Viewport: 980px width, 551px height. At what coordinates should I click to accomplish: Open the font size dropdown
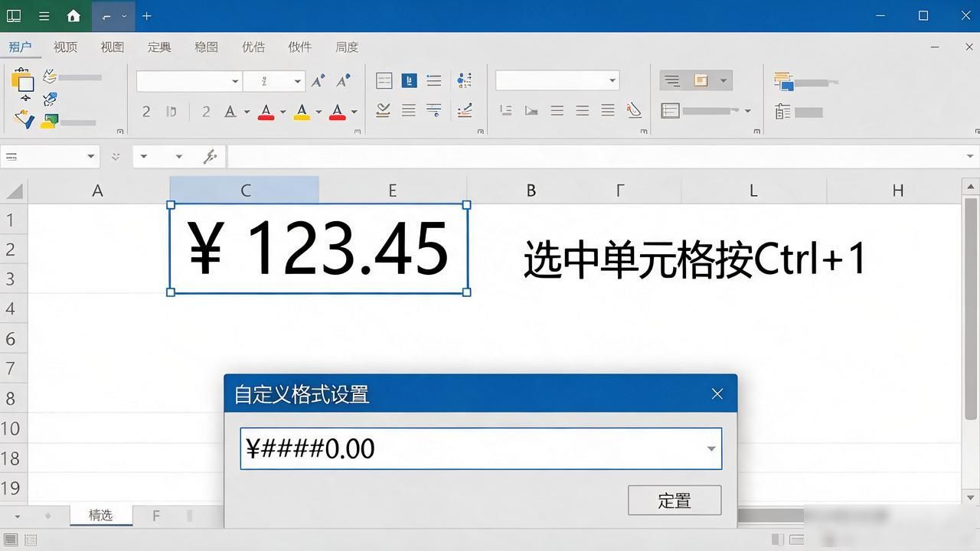tap(297, 81)
